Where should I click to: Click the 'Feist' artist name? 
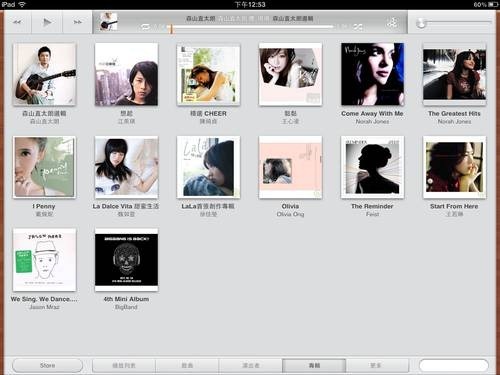372,214
